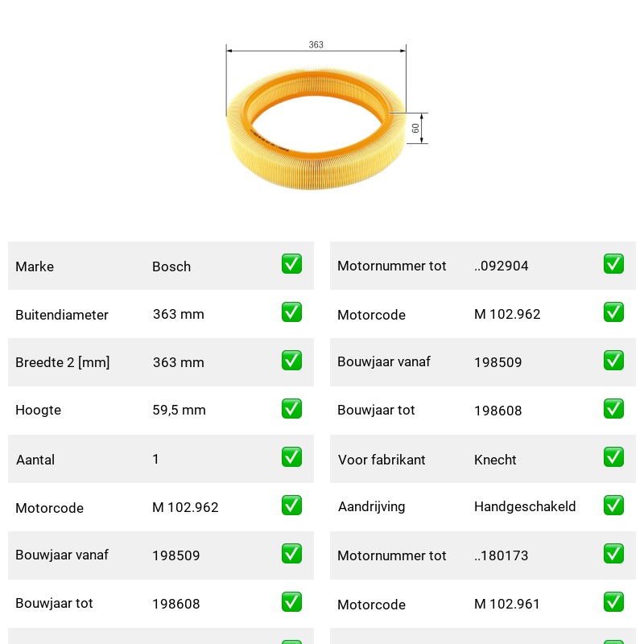Click the checkmark next to Buitendiameter 363 mm
The width and height of the screenshot is (644, 644).
[x=291, y=312]
